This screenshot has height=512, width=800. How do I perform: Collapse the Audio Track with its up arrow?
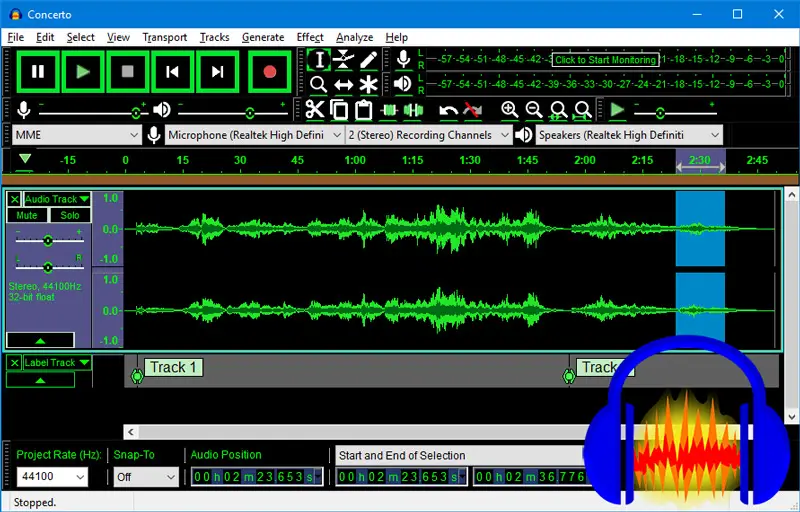40,340
